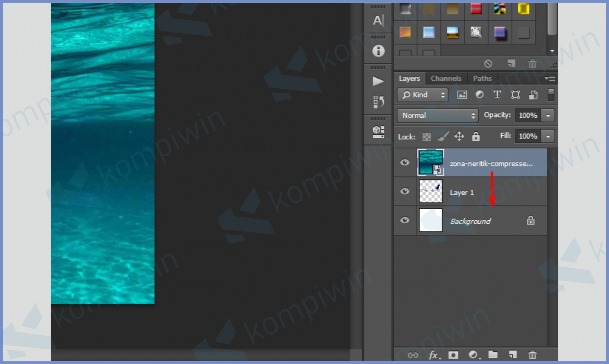This screenshot has width=609, height=364.
Task: Filter layers by type layers
Action: [x=497, y=95]
